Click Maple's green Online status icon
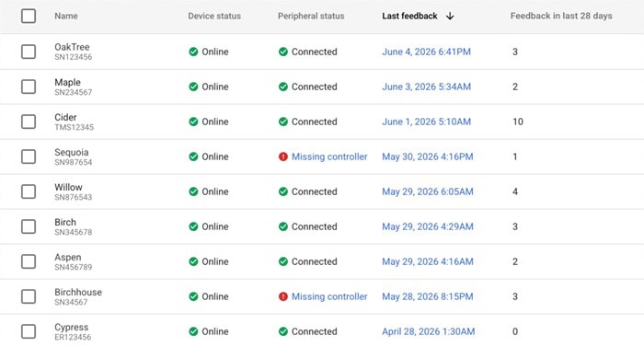The width and height of the screenshot is (644, 347). tap(193, 87)
